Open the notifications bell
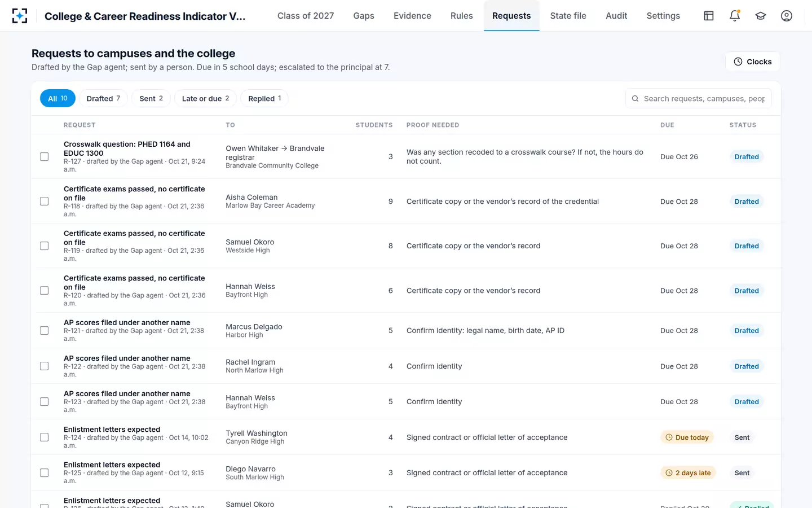Screen dimensions: 812x508 [x=735, y=16]
